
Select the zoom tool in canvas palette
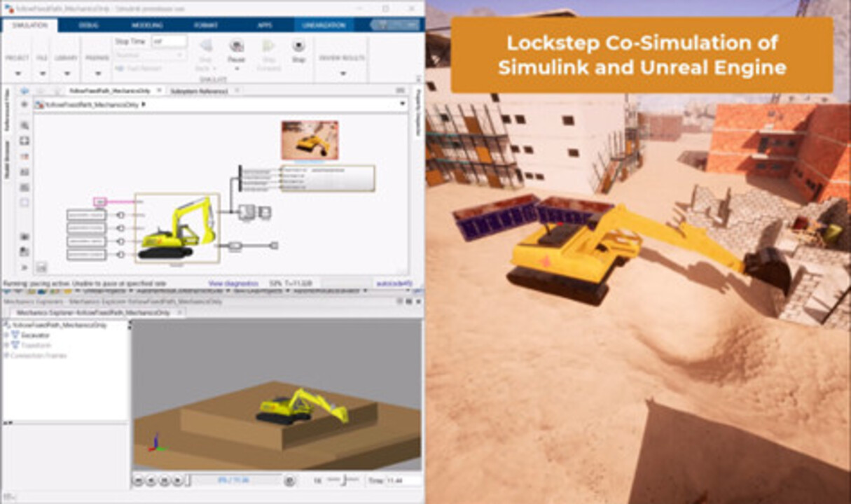point(25,125)
